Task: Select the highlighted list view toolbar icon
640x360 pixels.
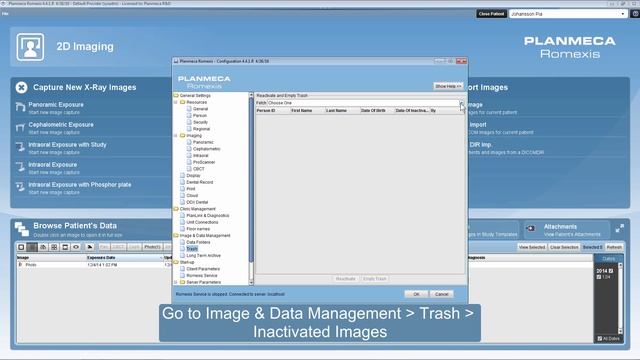Action: point(32,247)
